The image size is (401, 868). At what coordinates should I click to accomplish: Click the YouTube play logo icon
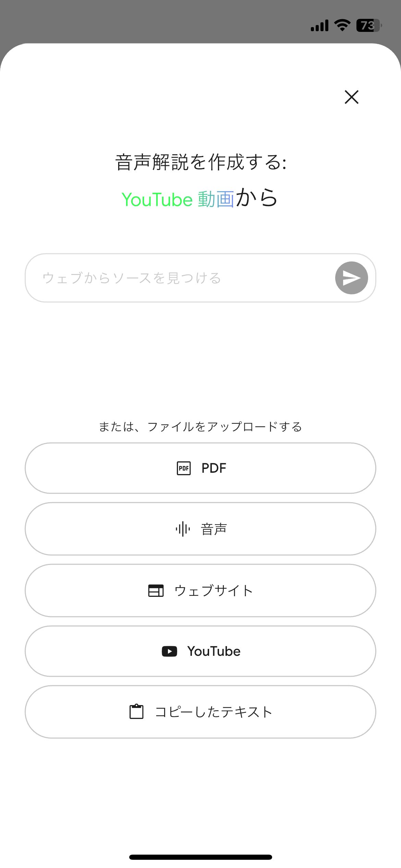169,651
